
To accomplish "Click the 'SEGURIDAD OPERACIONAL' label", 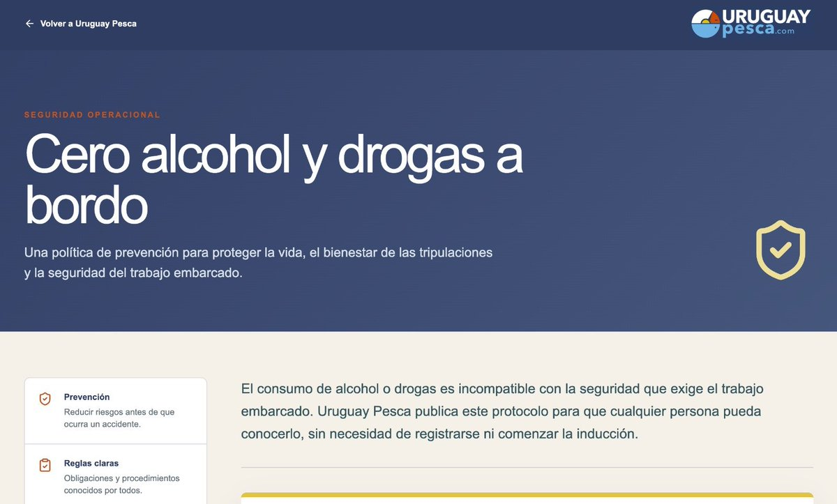I will tap(92, 114).
